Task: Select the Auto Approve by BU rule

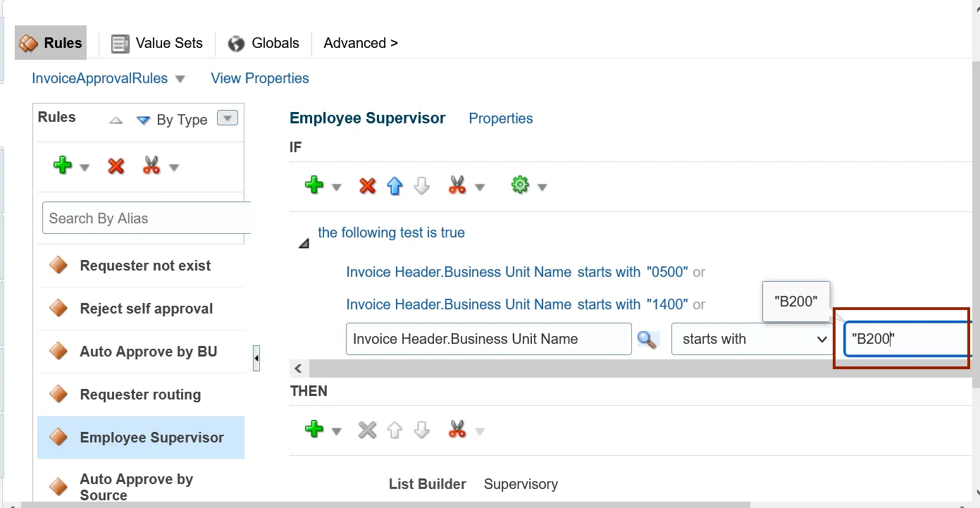Action: pyautogui.click(x=148, y=352)
